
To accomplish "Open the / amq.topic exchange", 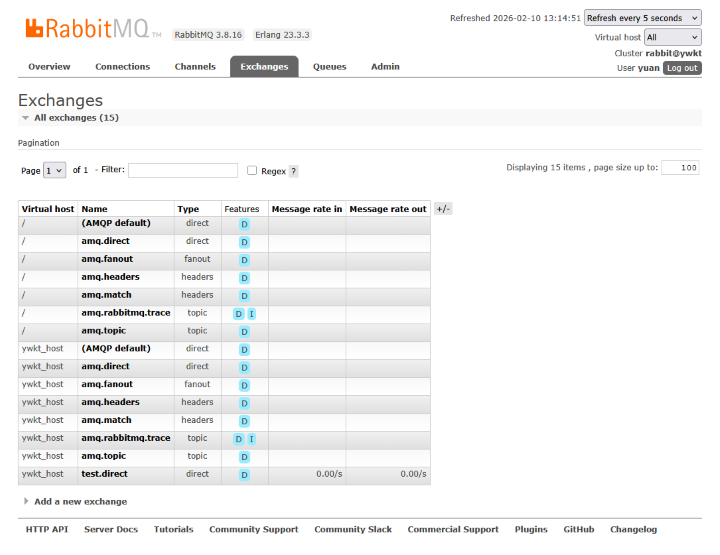I will (104, 331).
